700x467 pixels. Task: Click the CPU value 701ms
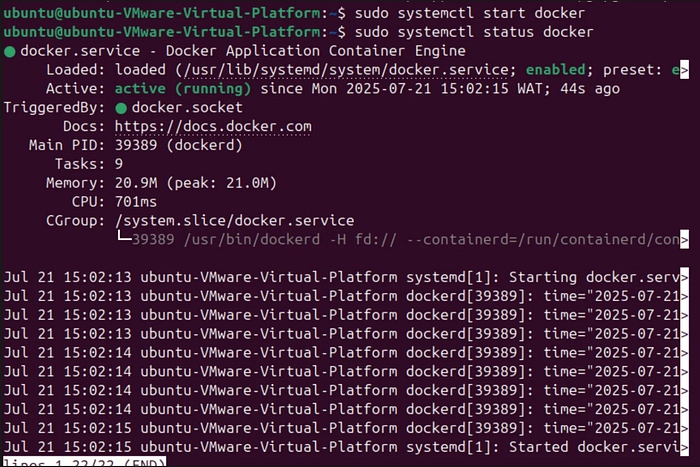tap(136, 202)
